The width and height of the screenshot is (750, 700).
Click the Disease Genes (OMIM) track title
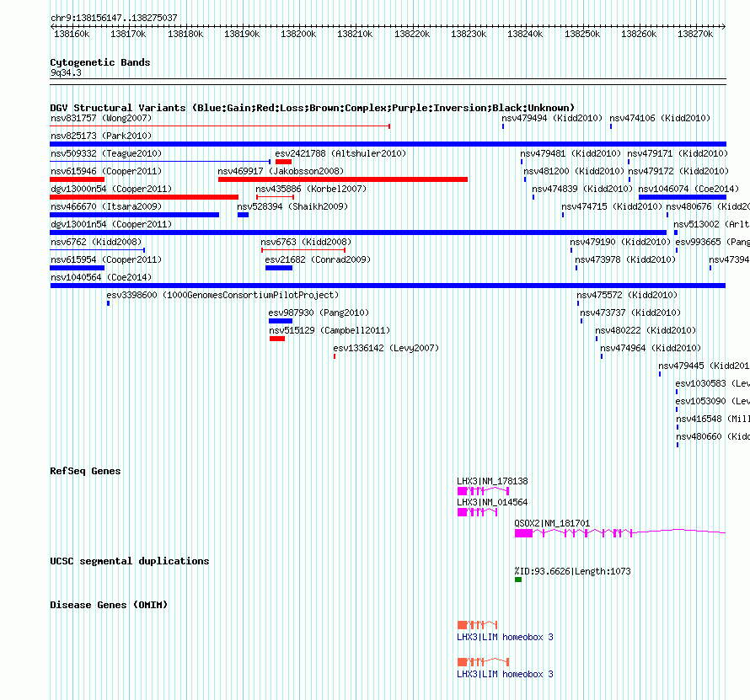(109, 605)
